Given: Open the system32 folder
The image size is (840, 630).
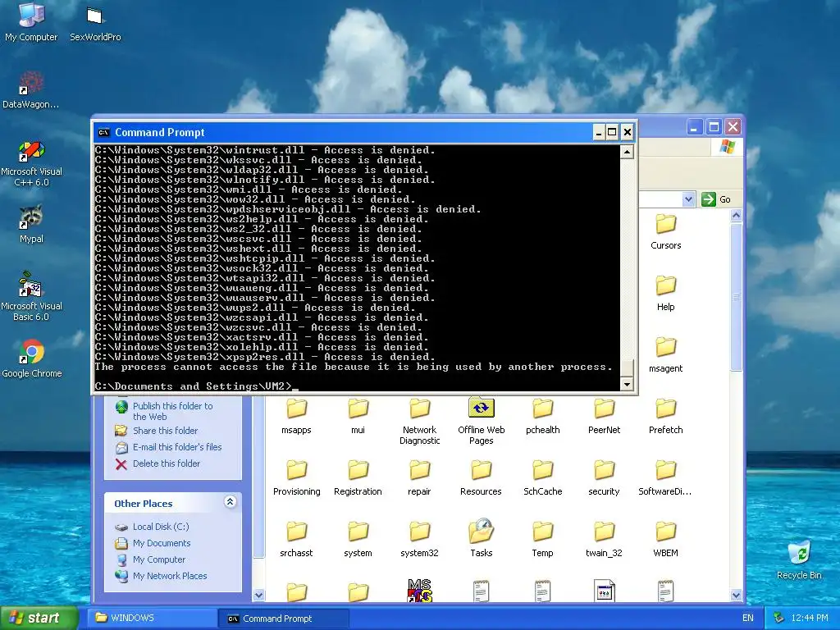Looking at the screenshot, I should tap(419, 540).
